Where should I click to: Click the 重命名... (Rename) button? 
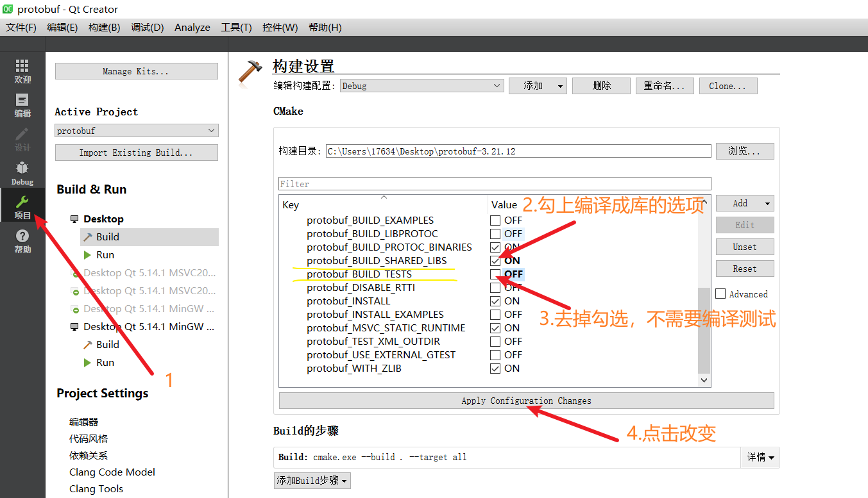coord(664,86)
